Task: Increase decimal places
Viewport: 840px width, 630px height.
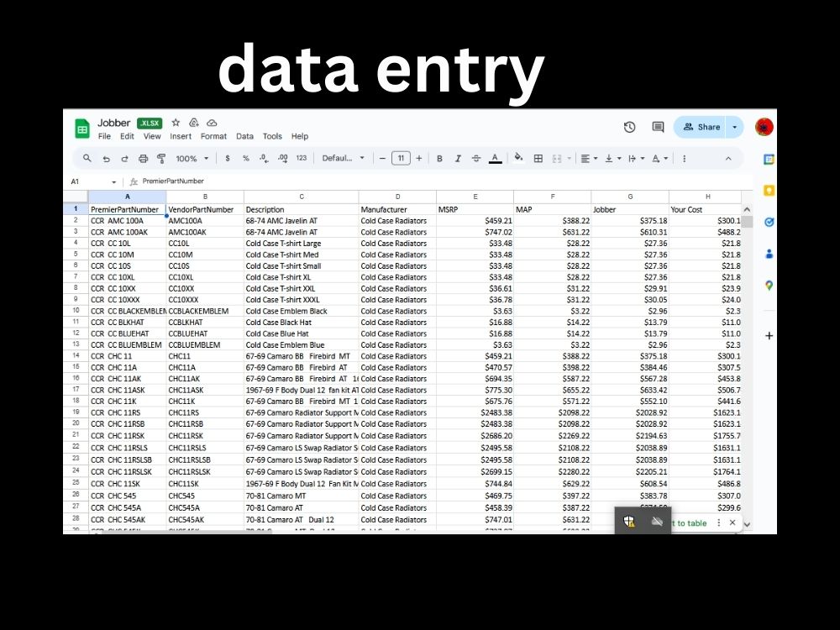Action: coord(283,159)
